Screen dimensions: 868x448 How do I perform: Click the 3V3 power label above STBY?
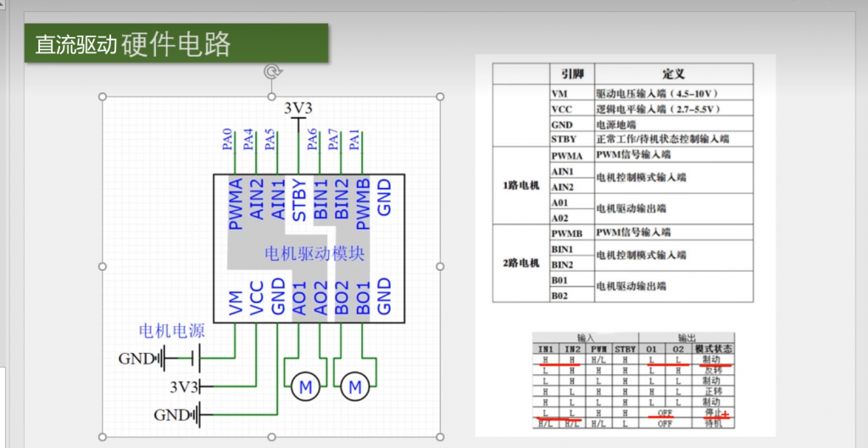pos(298,108)
